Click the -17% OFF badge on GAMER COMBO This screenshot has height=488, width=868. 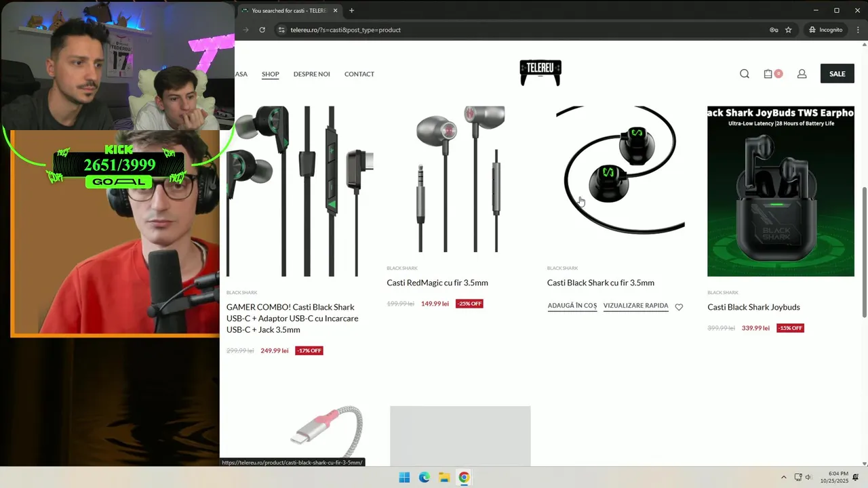[x=309, y=350]
